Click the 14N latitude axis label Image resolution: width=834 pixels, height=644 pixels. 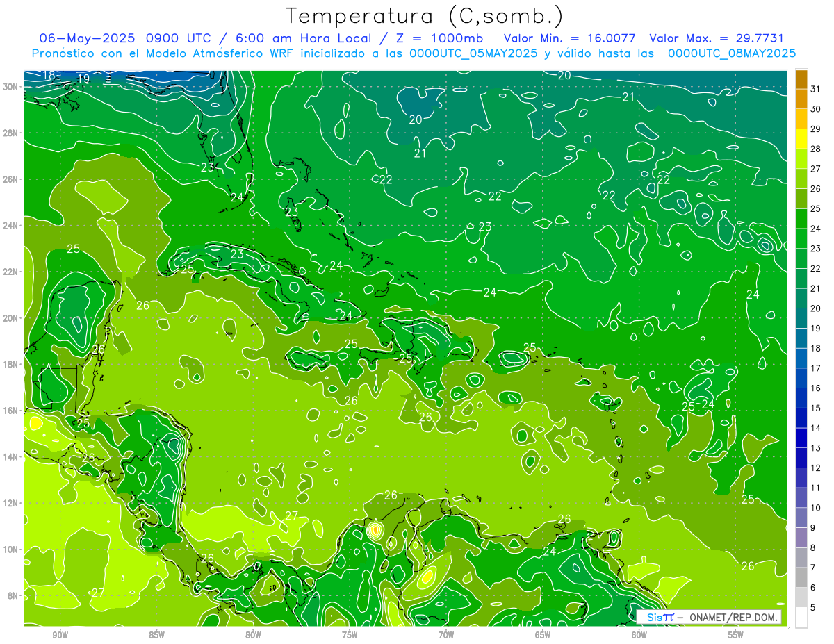click(12, 457)
